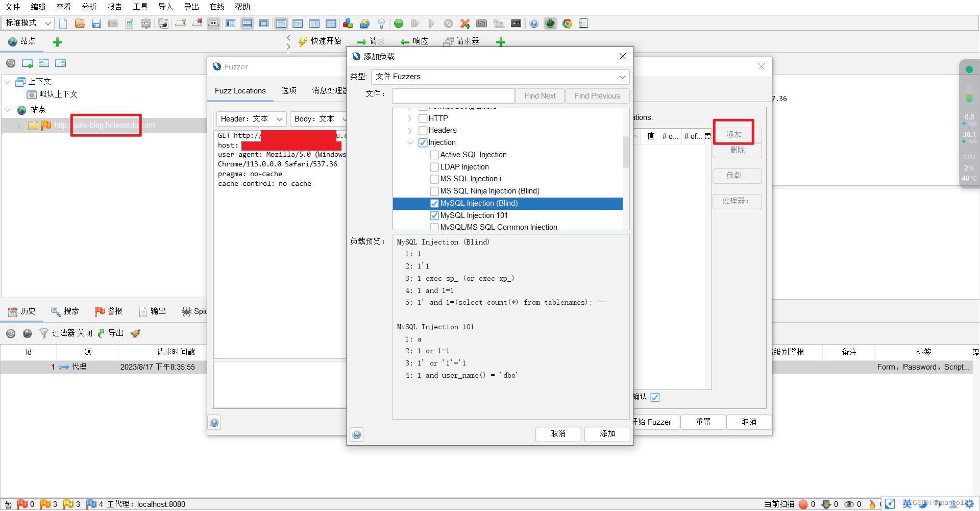Expand the Headers fuzzer category
The width and height of the screenshot is (980, 511).
[410, 131]
